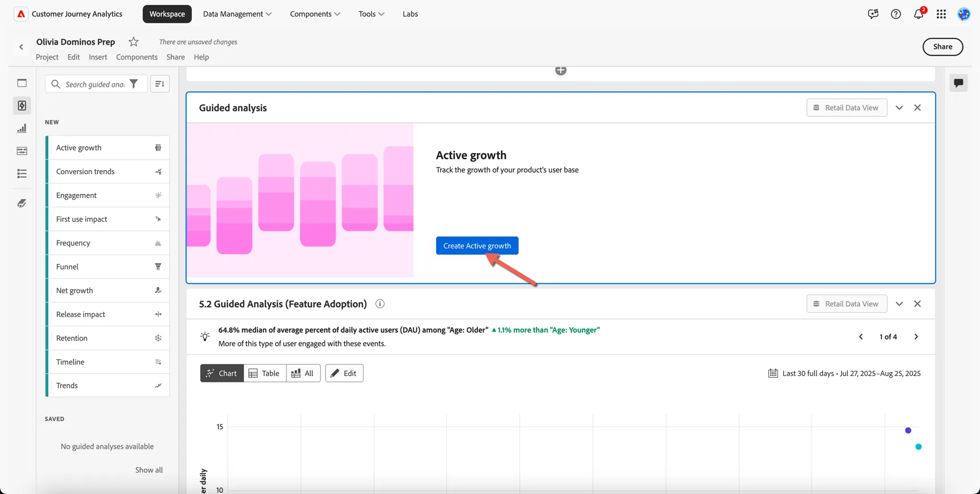
Task: Open the Insert menu
Action: click(98, 57)
